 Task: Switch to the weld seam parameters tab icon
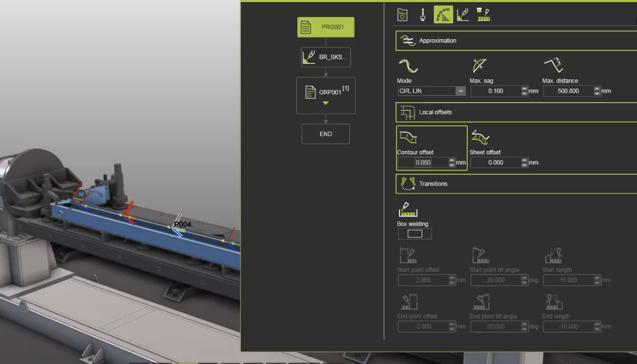[483, 15]
